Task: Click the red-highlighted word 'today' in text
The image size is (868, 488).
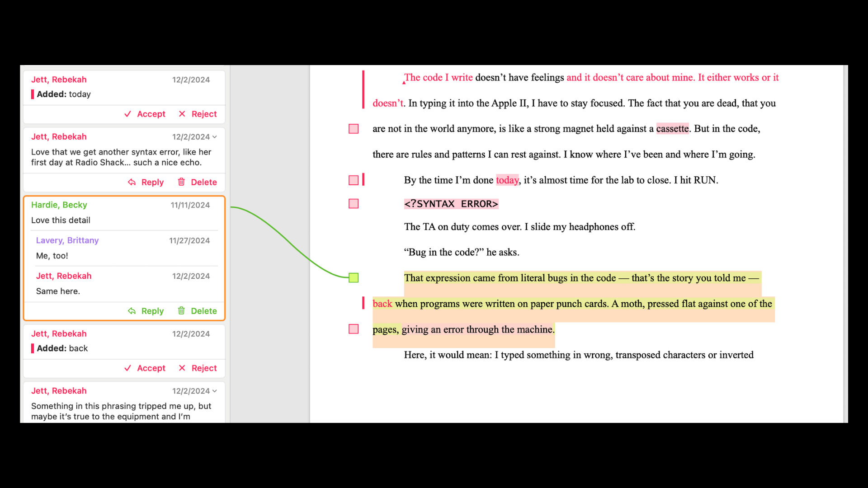Action: [x=507, y=180]
